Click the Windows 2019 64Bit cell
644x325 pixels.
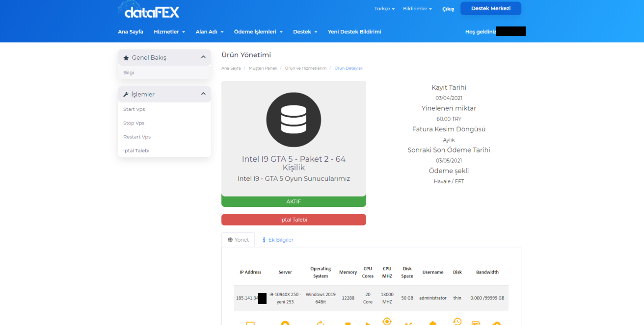(321, 298)
